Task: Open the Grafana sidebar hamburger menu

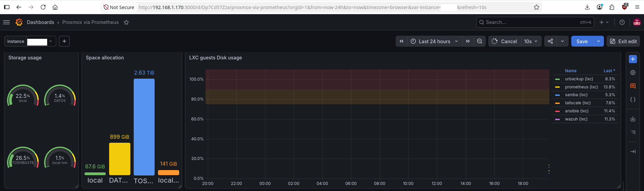Action: coord(6,22)
